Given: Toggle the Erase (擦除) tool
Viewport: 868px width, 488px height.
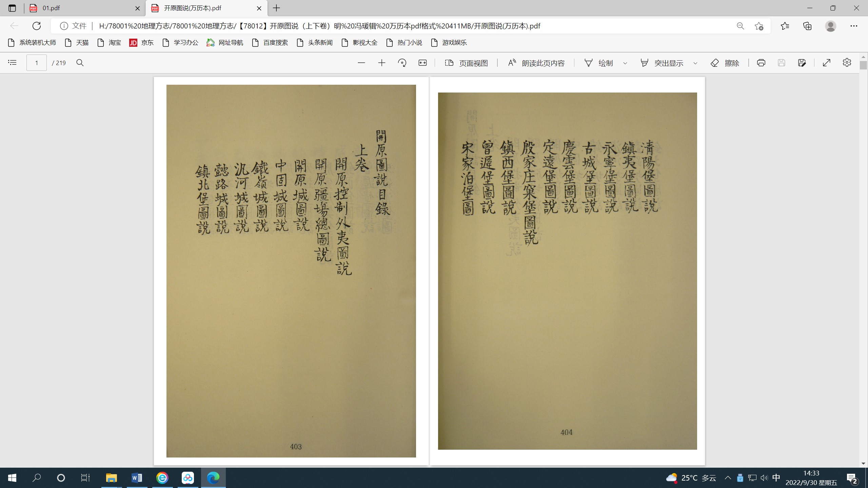Looking at the screenshot, I should pos(725,63).
